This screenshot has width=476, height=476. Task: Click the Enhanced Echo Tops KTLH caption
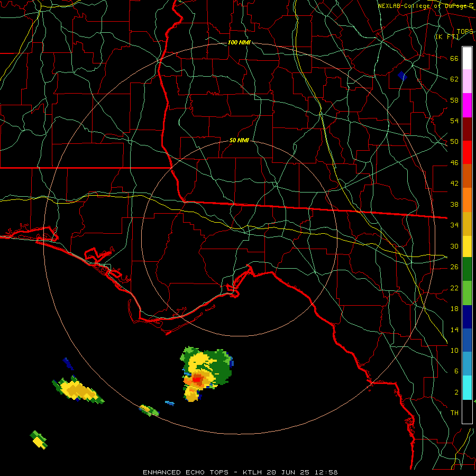(x=240, y=472)
